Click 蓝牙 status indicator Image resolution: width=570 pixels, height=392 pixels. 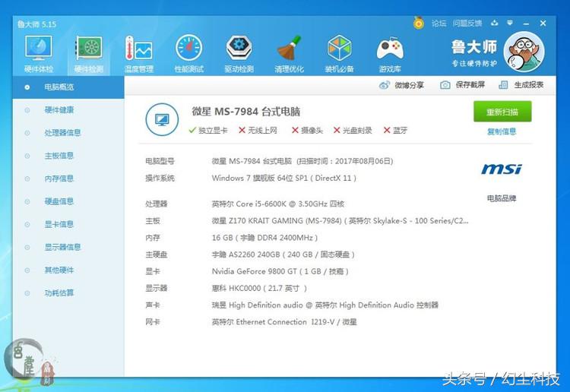click(x=395, y=130)
